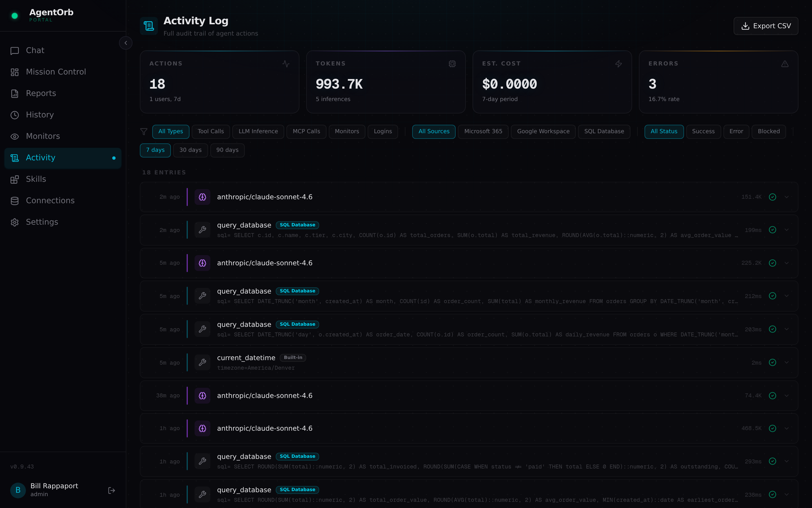Click the success check on the 2ms row
812x508 pixels.
point(773,363)
